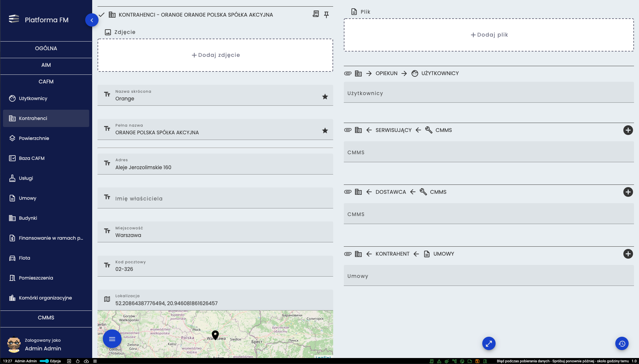
Task: Click the Finansowanie w ramach icon in the sidebar
Action: pos(12,238)
